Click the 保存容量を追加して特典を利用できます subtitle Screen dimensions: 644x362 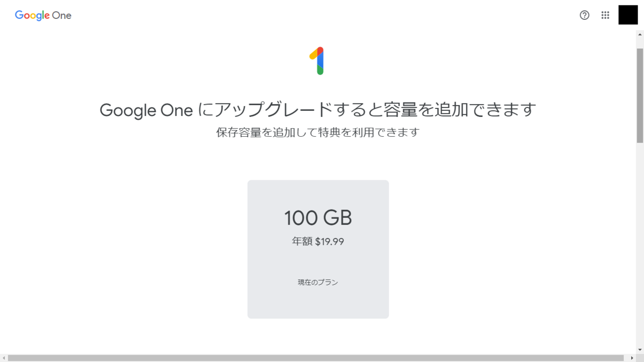point(318,133)
